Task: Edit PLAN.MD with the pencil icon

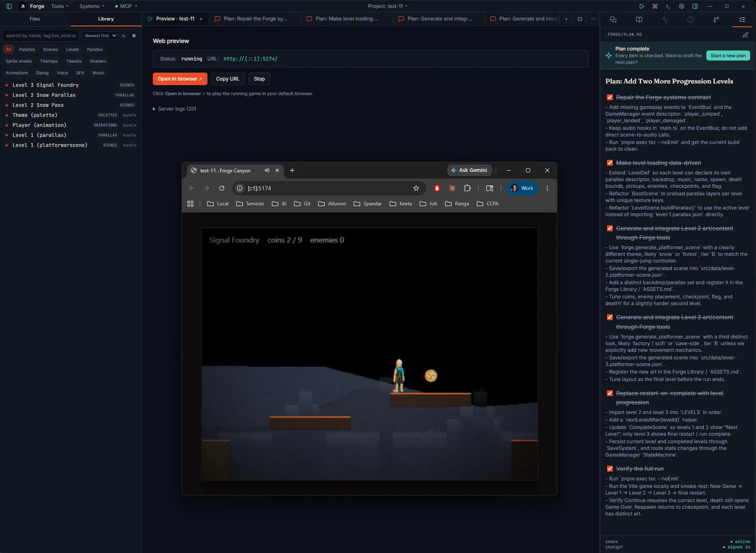Action: [x=746, y=35]
